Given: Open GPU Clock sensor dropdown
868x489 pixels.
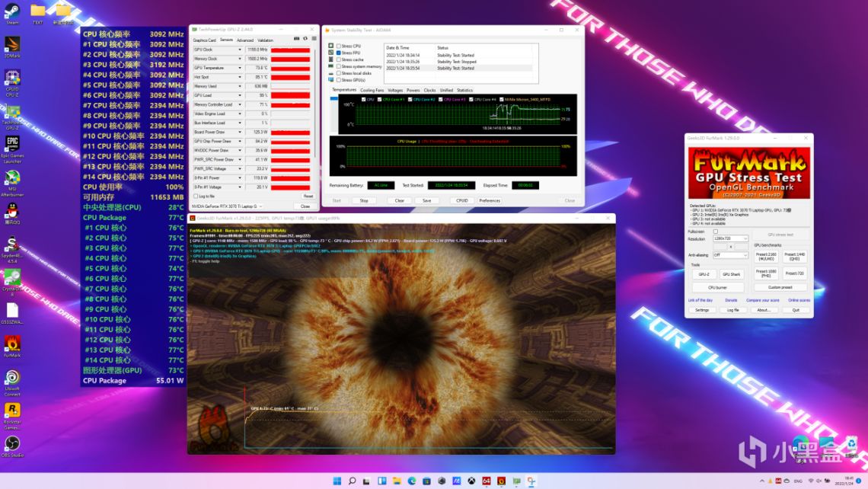Looking at the screenshot, I should tap(240, 50).
